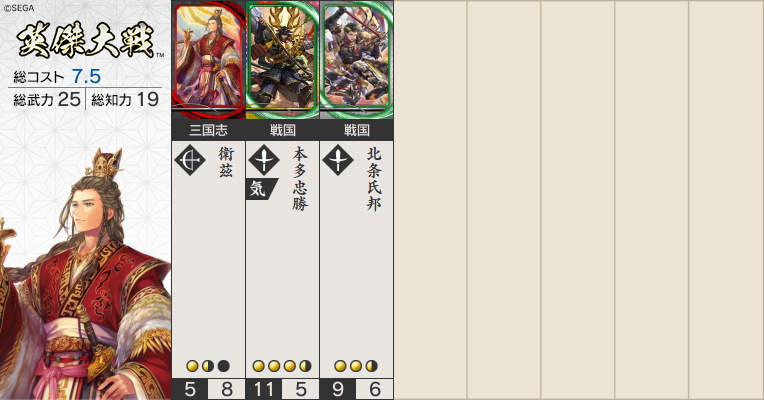Screen dimensions: 764x400
Task: Click the 衛茲 general name text
Action: click(x=226, y=162)
